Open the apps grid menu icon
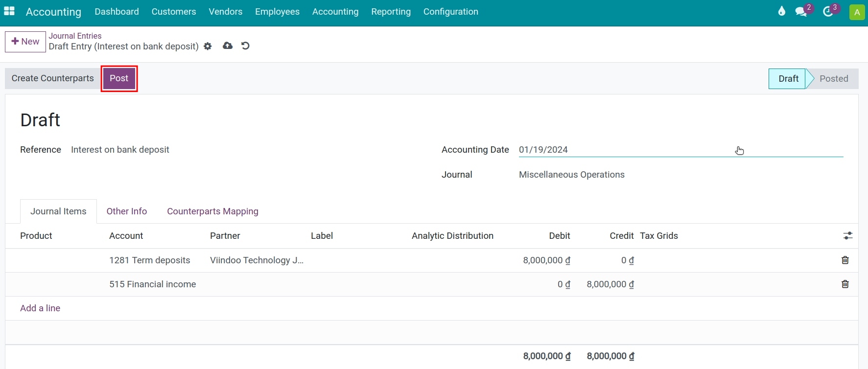The height and width of the screenshot is (369, 868). 9,11
